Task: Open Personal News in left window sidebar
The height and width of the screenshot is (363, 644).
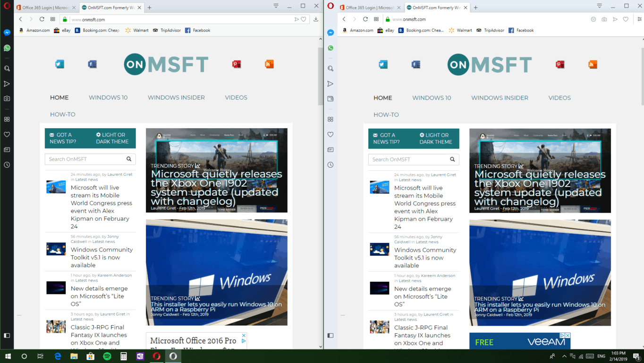Action: click(x=7, y=150)
